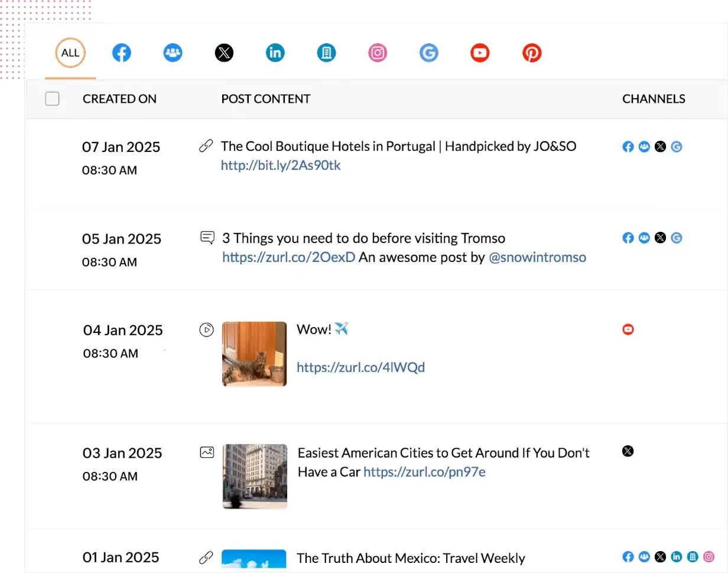Click the X channel badge on the American Cities post
728x573 pixels.
click(628, 451)
